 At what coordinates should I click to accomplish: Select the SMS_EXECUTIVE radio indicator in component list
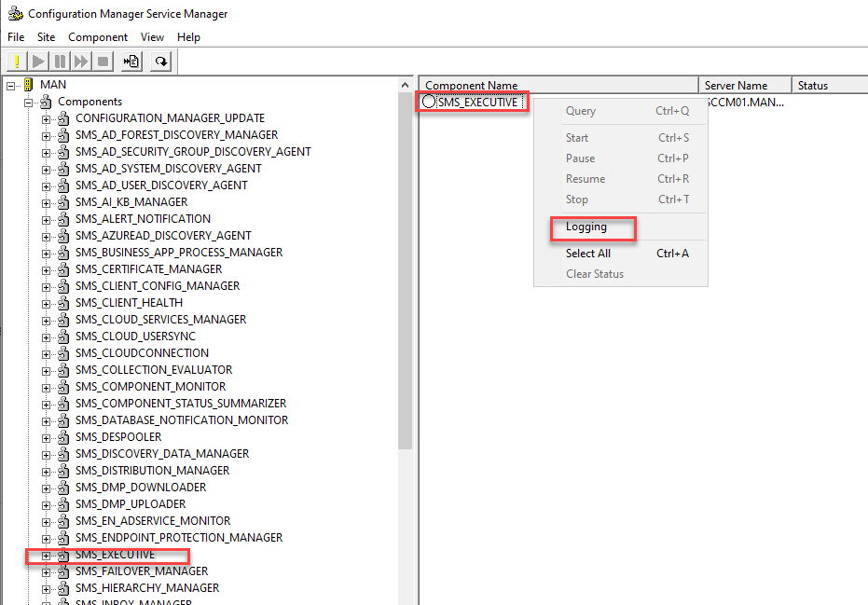[432, 102]
